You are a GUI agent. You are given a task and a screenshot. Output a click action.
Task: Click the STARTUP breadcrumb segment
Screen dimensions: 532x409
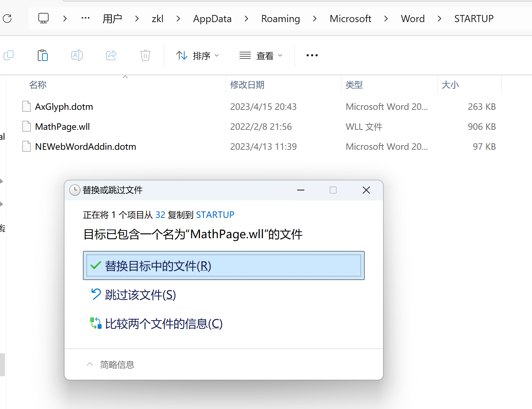point(474,19)
